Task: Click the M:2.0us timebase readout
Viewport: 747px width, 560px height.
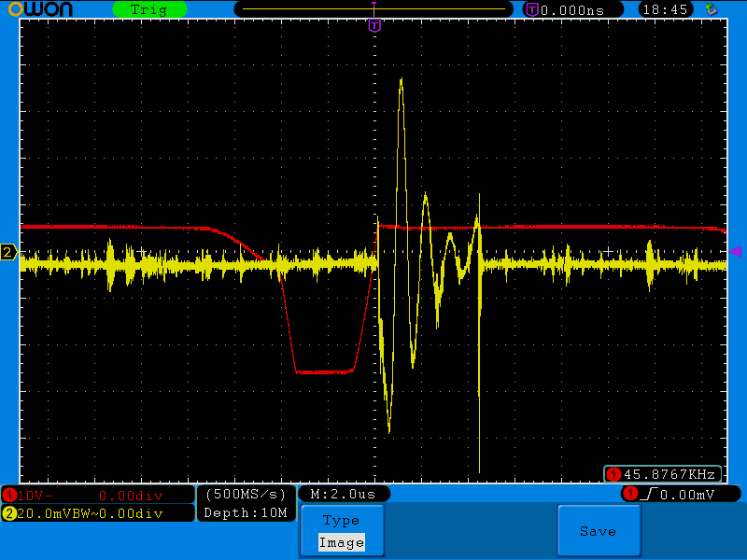Action: click(343, 494)
